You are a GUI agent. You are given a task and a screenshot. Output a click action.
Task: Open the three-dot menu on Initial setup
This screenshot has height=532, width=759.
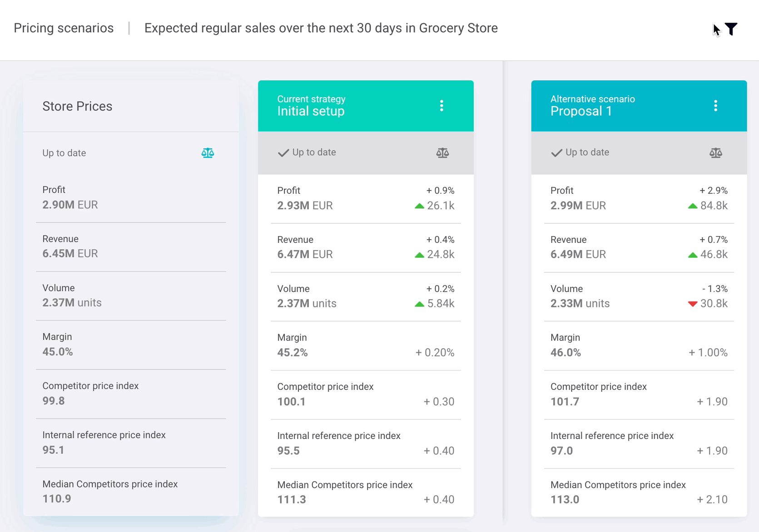click(x=442, y=106)
